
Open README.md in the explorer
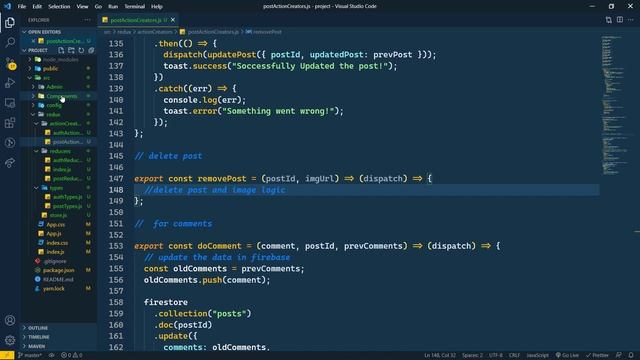(58, 280)
